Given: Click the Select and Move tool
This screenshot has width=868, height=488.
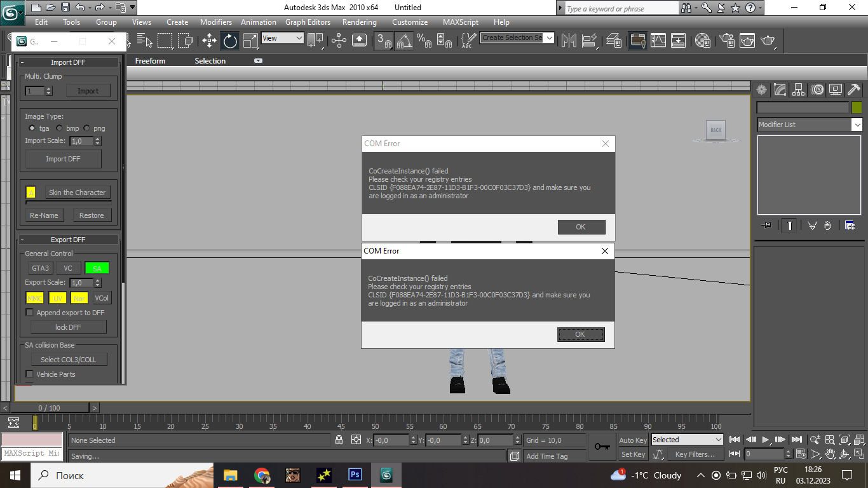Looking at the screenshot, I should [209, 41].
